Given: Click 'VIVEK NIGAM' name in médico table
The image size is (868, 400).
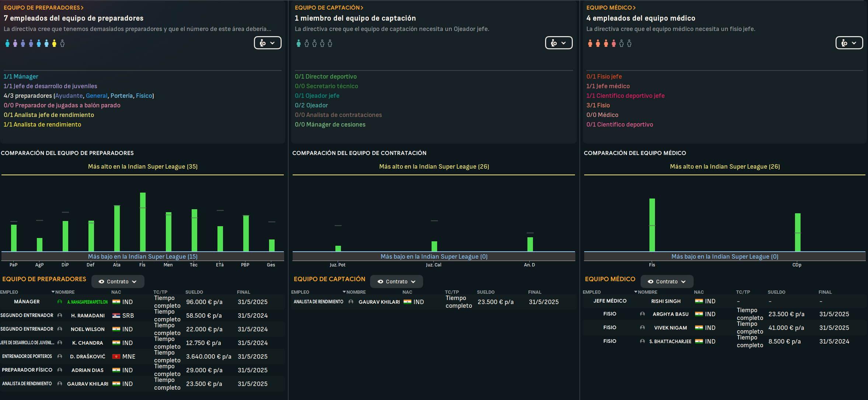Looking at the screenshot, I should coord(670,328).
